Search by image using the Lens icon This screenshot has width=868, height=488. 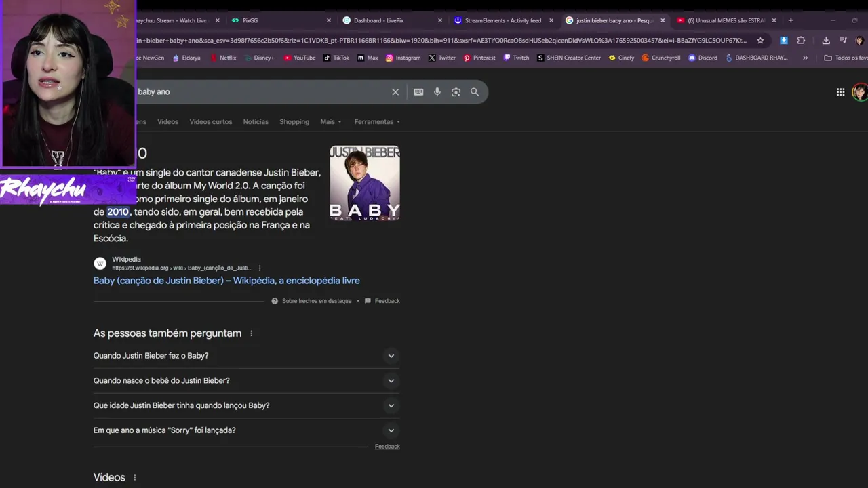click(456, 92)
